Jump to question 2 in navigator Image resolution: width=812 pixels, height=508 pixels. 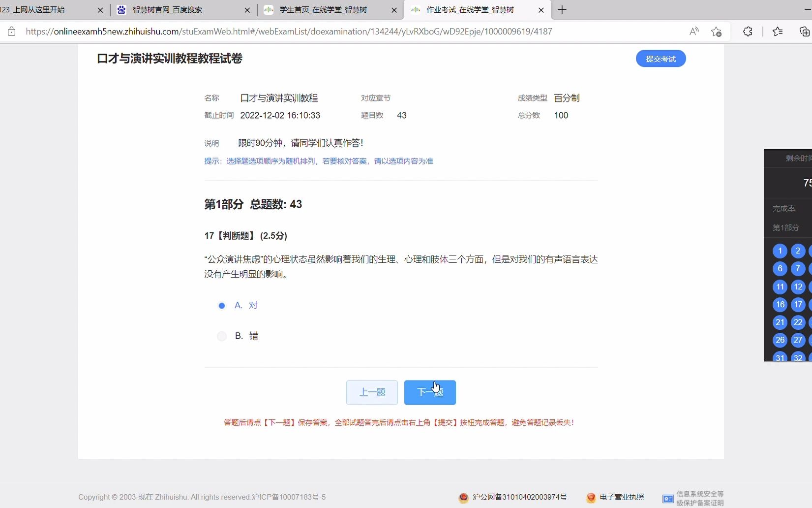point(798,251)
